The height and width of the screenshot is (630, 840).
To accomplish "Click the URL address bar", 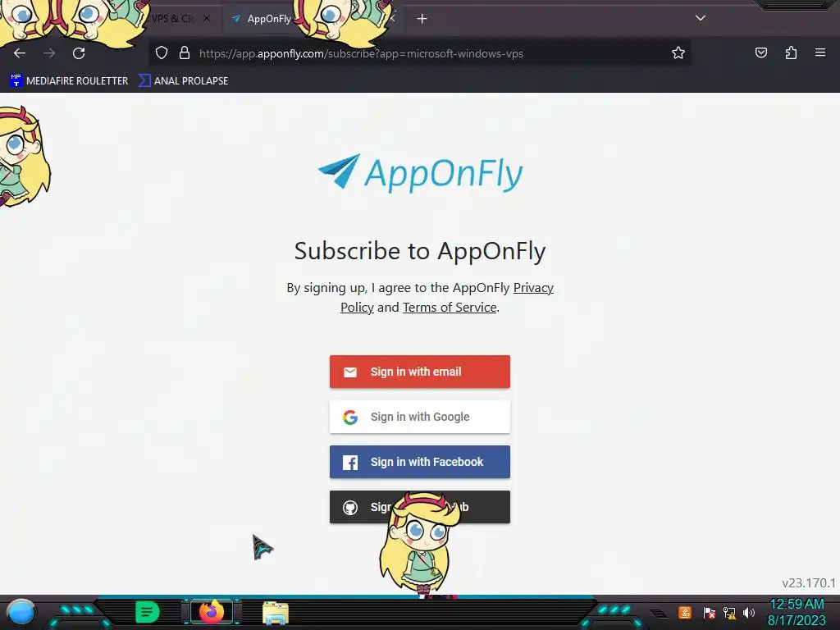I will 421,53.
